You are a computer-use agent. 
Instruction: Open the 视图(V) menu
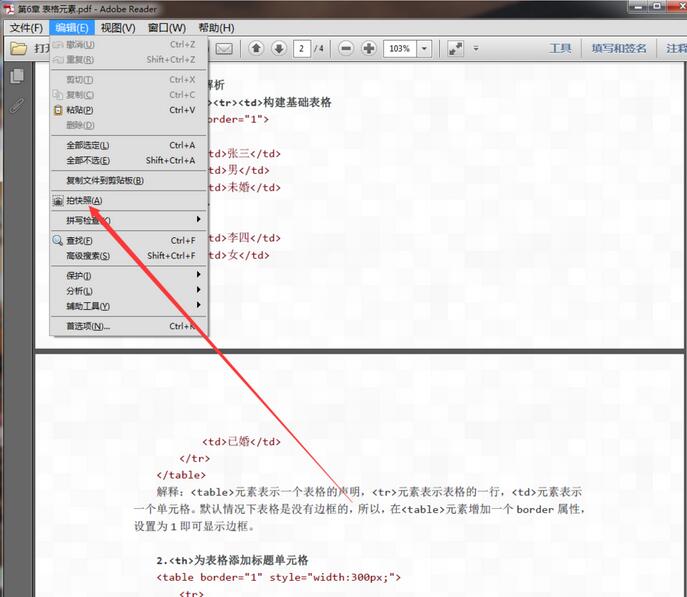tap(118, 28)
